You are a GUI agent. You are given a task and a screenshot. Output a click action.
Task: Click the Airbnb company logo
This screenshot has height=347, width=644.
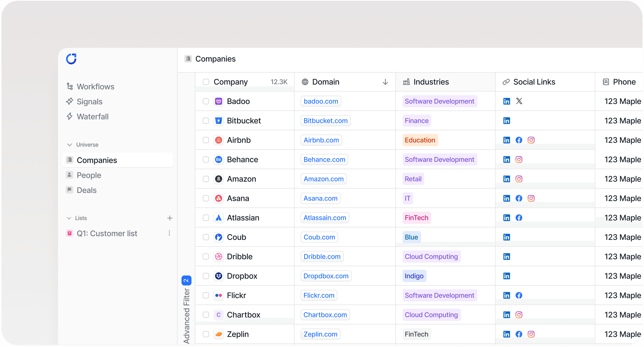219,140
